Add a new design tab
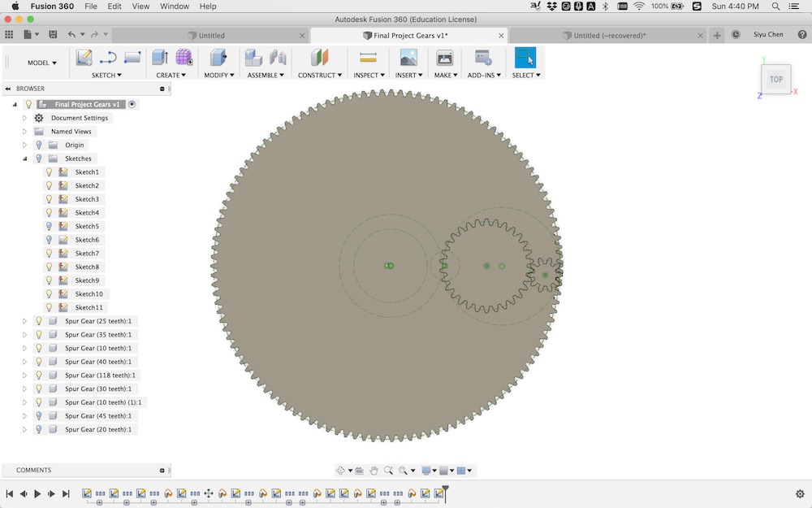Image resolution: width=812 pixels, height=508 pixels. tap(717, 35)
